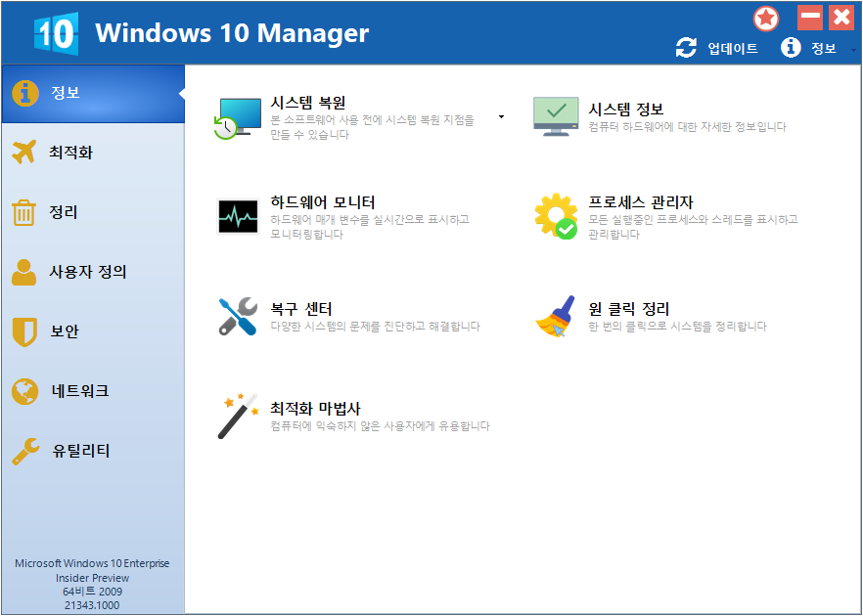Image resolution: width=863 pixels, height=616 pixels.
Task: Click the 하드웨어 매개 변수를 description text
Action: (x=370, y=227)
